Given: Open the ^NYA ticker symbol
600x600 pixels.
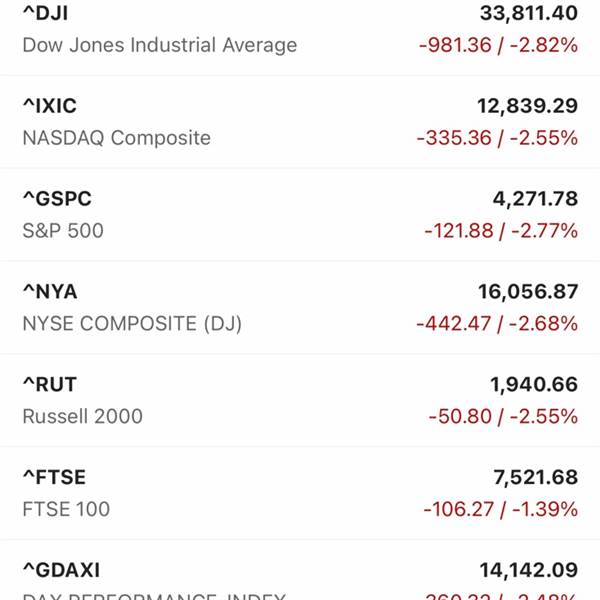Looking at the screenshot, I should pyautogui.click(x=50, y=292).
